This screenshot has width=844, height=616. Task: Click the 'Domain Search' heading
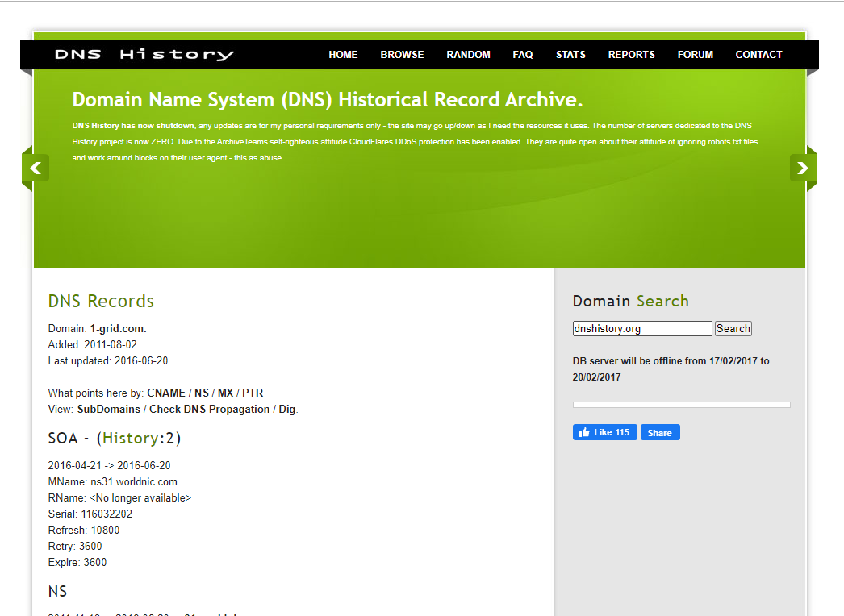pyautogui.click(x=630, y=302)
